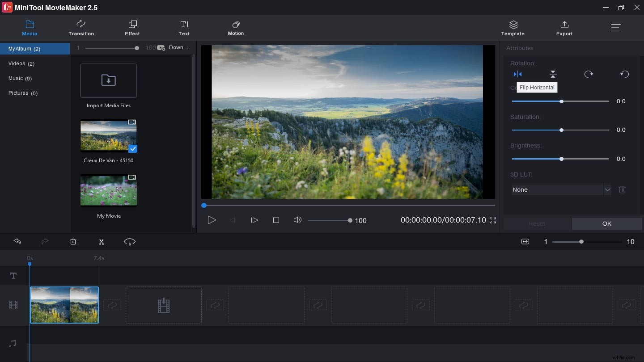Expand the Music library section
The width and height of the screenshot is (644, 362).
20,78
